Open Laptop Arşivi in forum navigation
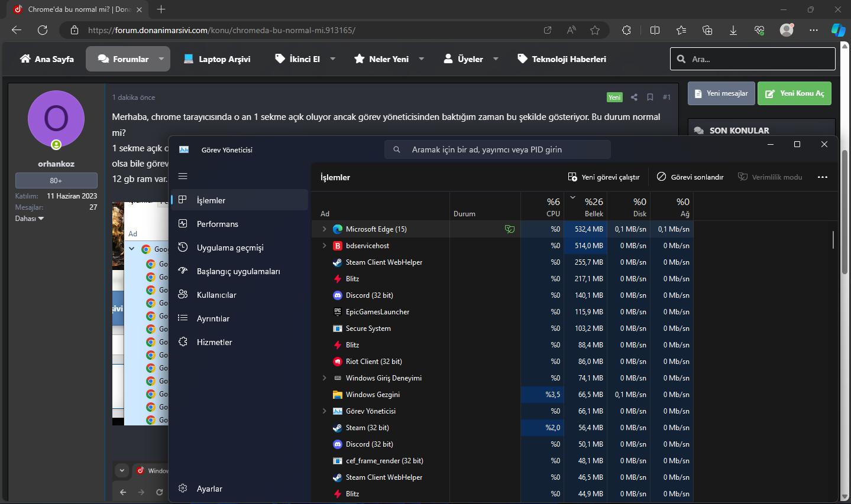The image size is (851, 504). click(x=217, y=59)
